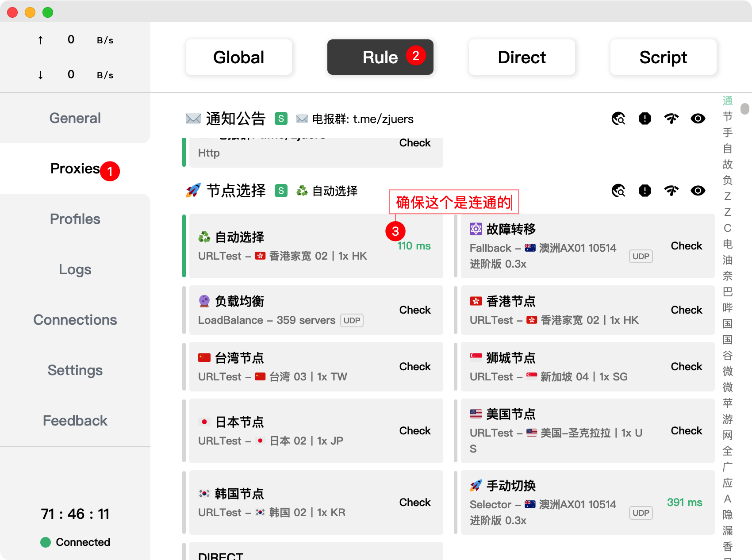Screen dimensions: 752x560
Task: Jump to 故 in the side index
Action: (727, 165)
